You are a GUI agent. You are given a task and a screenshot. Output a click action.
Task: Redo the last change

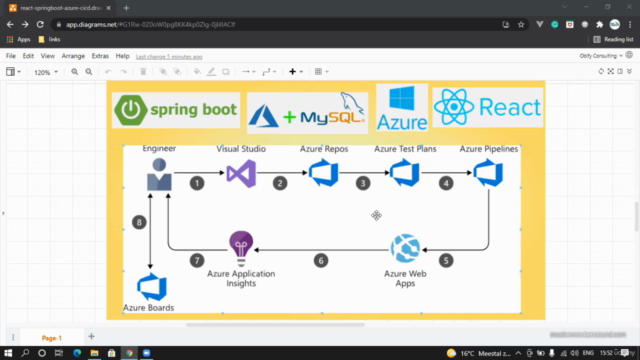[123, 72]
